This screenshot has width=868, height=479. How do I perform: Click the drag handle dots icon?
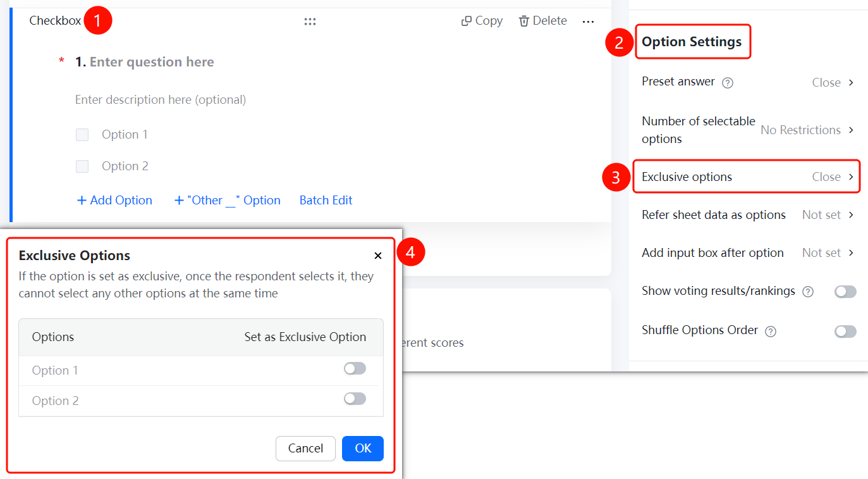coord(310,22)
